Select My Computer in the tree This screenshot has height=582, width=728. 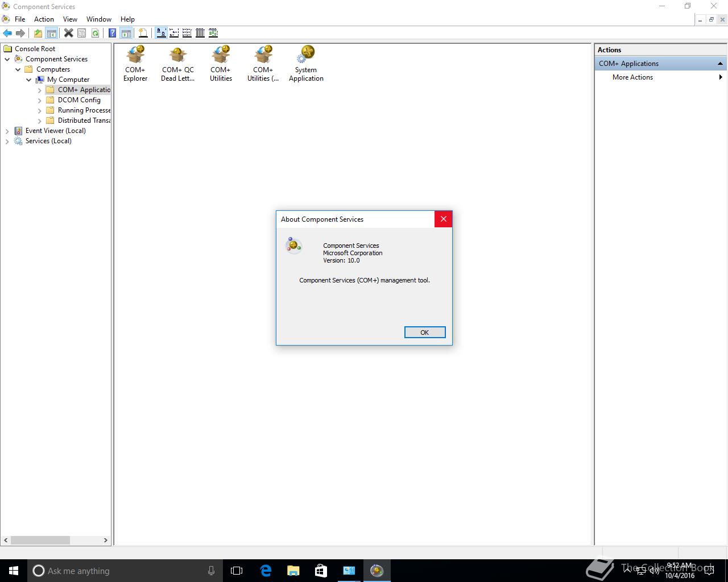pyautogui.click(x=68, y=80)
